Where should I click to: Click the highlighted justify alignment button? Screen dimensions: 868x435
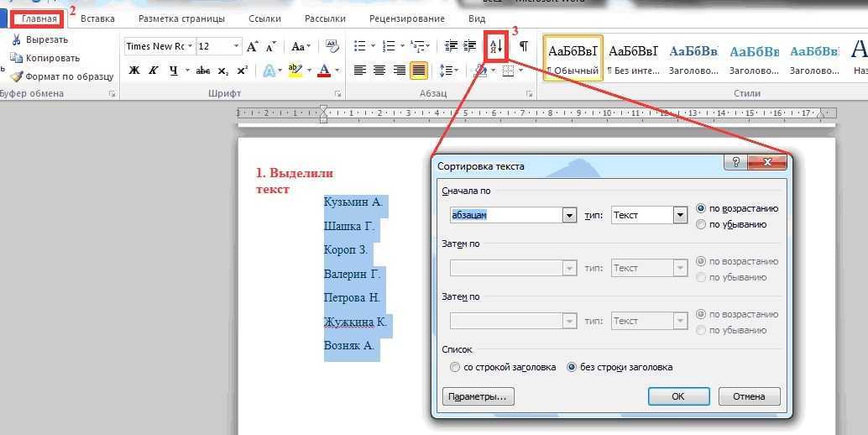[x=419, y=71]
